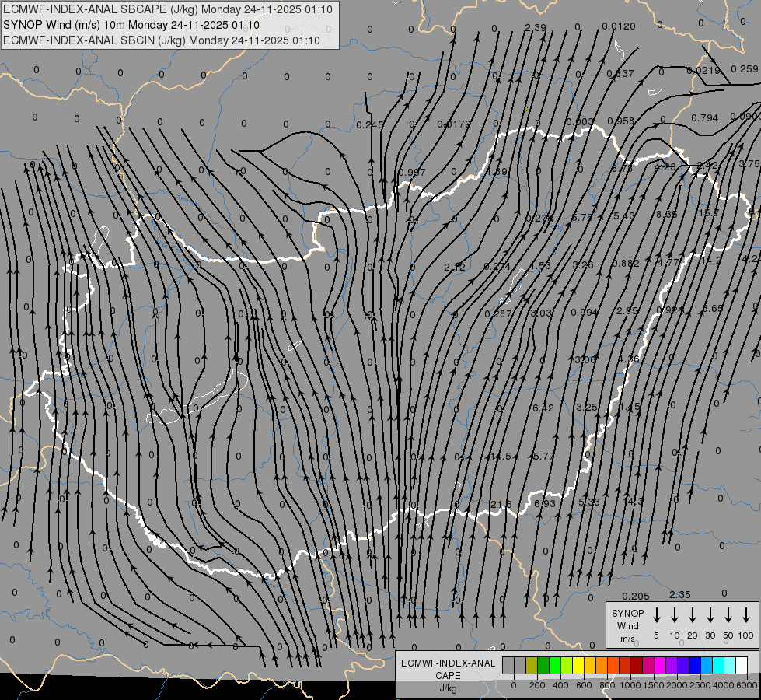Click the map value 5.33

pyautogui.click(x=589, y=502)
